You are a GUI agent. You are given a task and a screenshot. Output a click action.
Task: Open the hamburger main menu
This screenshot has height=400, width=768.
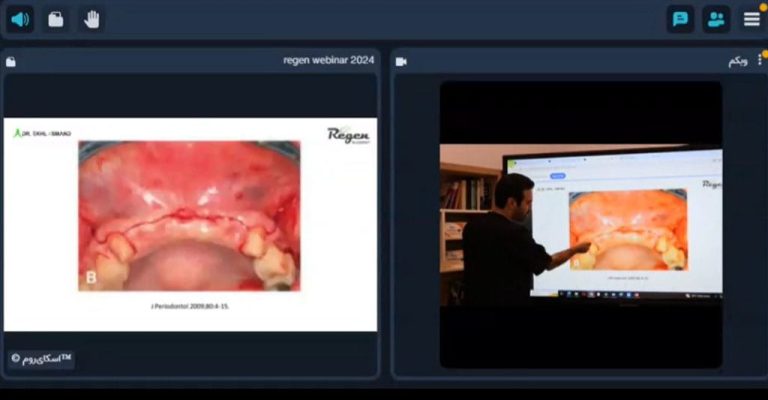point(751,19)
